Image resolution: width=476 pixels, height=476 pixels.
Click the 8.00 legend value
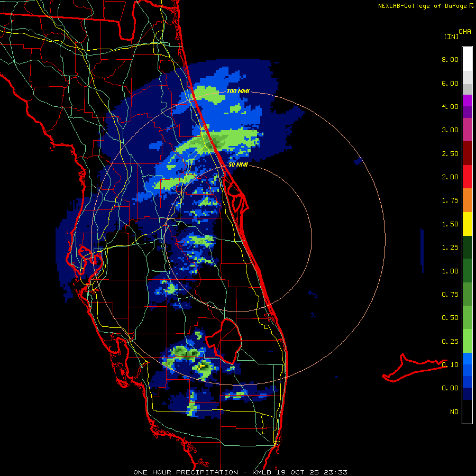click(450, 59)
